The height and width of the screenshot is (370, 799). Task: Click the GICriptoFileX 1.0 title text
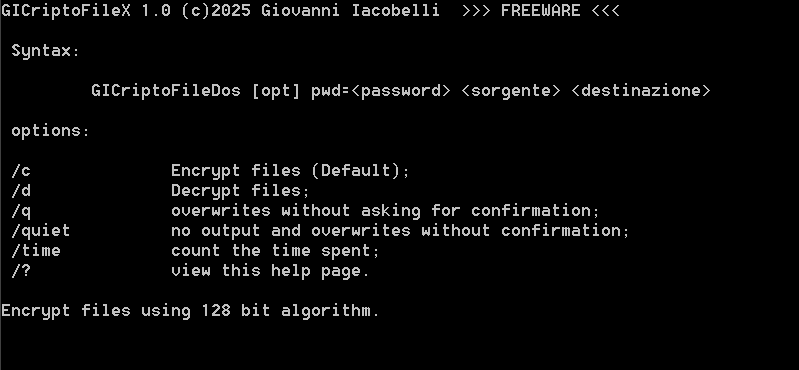86,11
